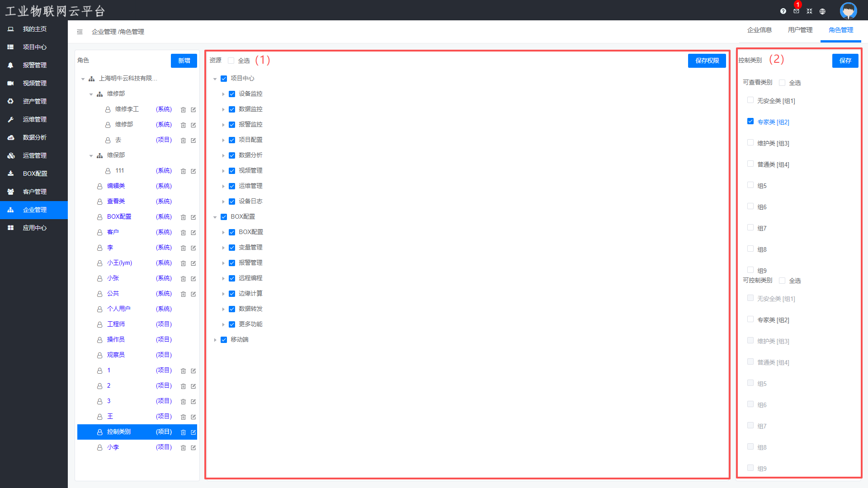
Task: Click the sidebar collapse icon beside breadcrumb
Action: click(x=80, y=32)
